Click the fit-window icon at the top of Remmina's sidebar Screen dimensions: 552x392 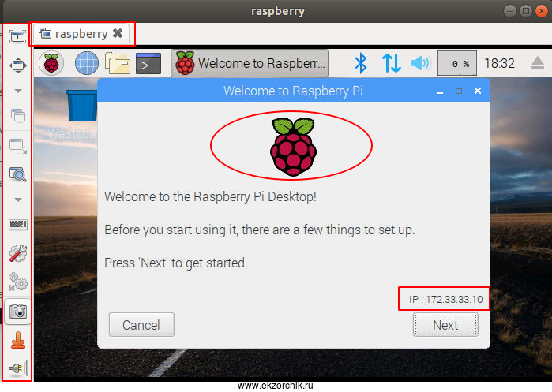17,36
